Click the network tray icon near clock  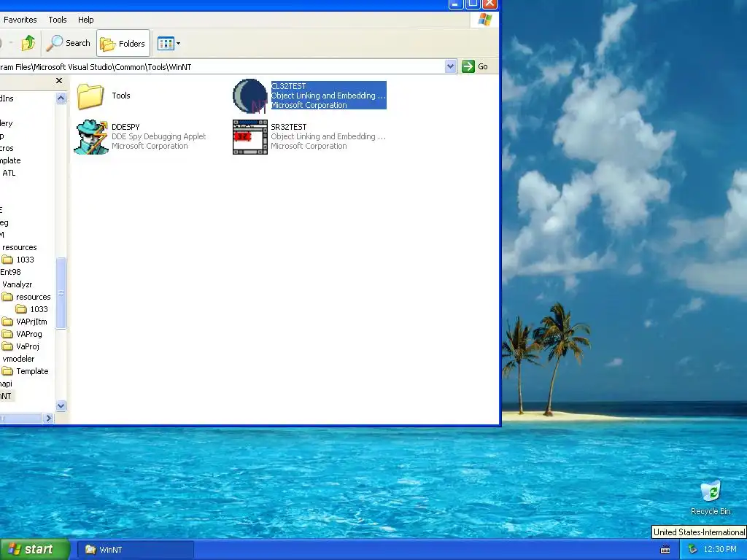point(692,550)
